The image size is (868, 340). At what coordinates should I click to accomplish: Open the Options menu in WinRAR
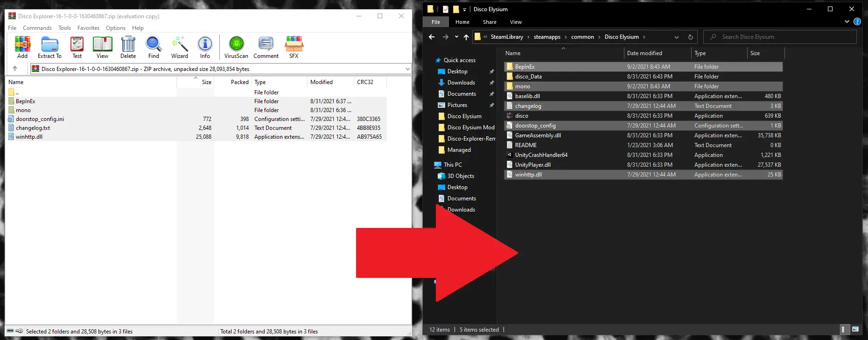click(116, 28)
